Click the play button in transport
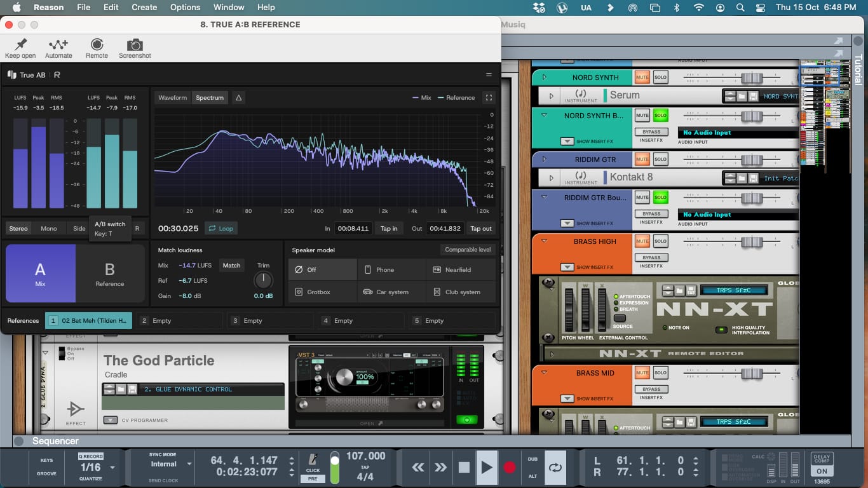Image resolution: width=868 pixels, height=488 pixels. coord(487,468)
